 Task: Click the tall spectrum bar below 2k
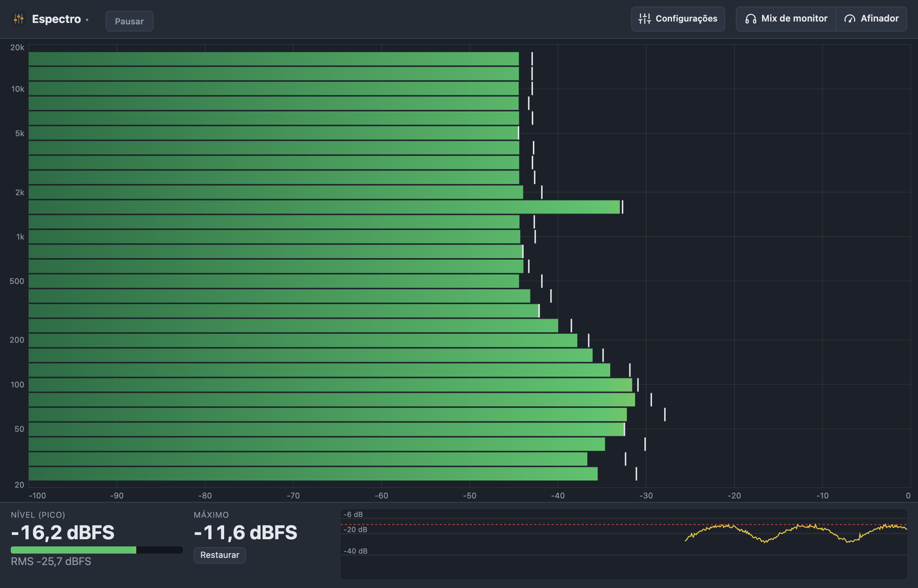324,207
